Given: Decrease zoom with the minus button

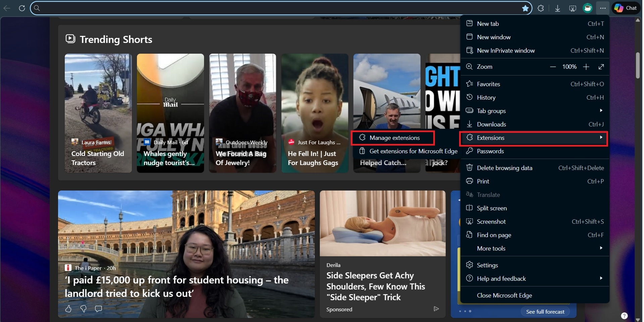Looking at the screenshot, I should (553, 67).
